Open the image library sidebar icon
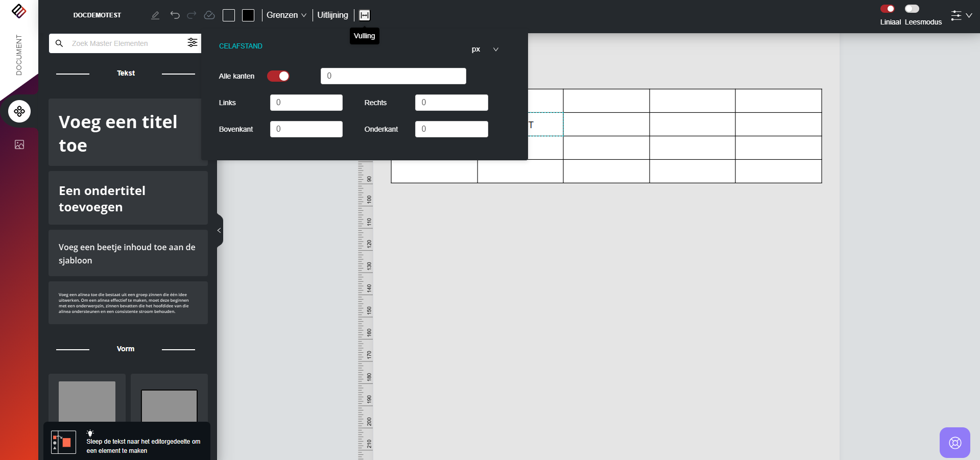This screenshot has width=980, height=460. (x=19, y=144)
